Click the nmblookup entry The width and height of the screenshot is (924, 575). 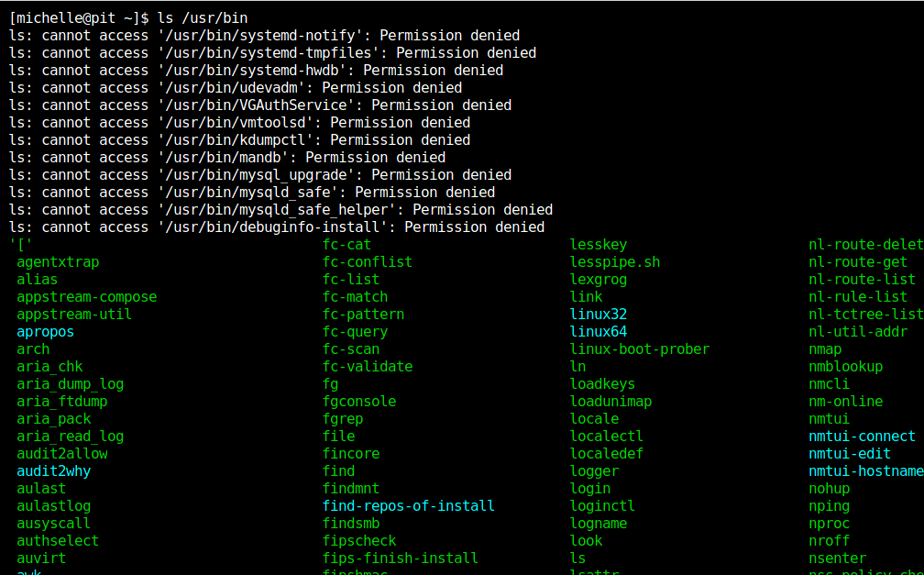click(845, 367)
